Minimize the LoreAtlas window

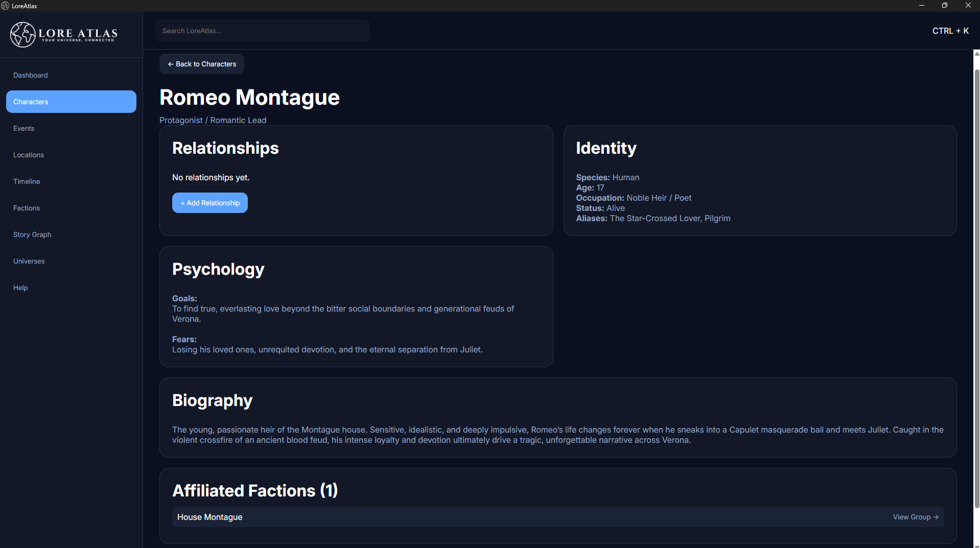click(922, 6)
